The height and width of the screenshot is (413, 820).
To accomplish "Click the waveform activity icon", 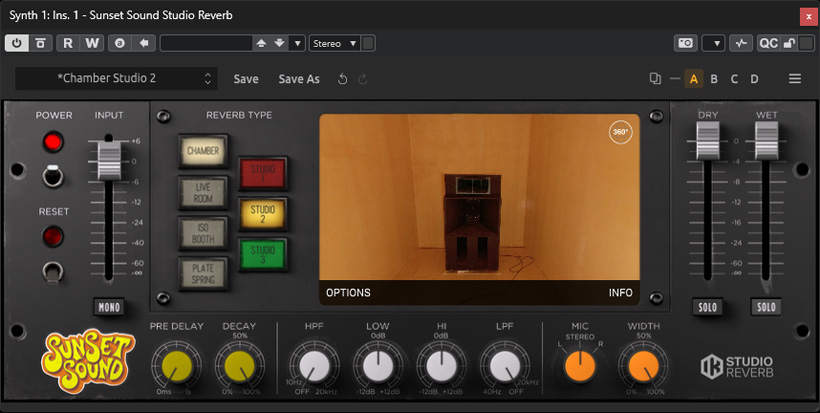I will 741,43.
